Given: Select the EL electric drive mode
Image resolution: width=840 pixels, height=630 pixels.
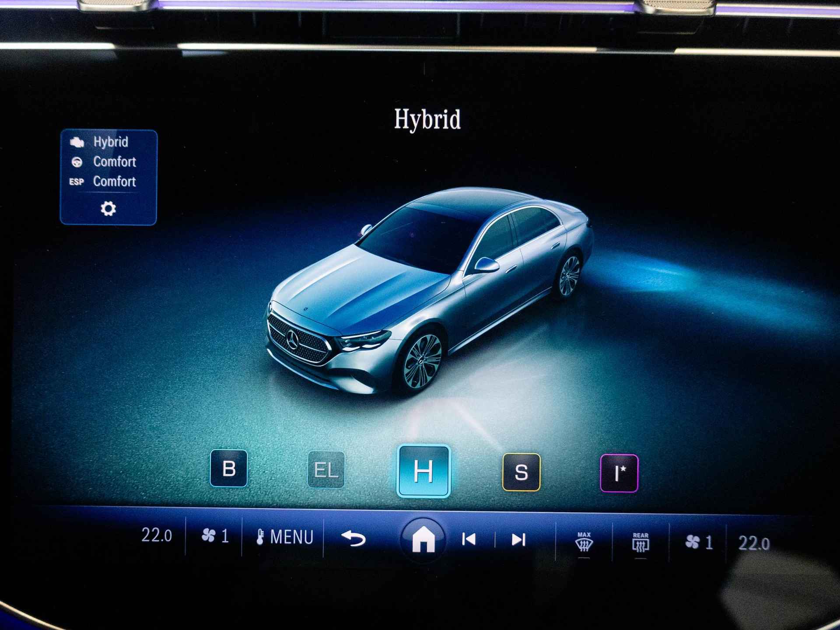Looking at the screenshot, I should [326, 469].
